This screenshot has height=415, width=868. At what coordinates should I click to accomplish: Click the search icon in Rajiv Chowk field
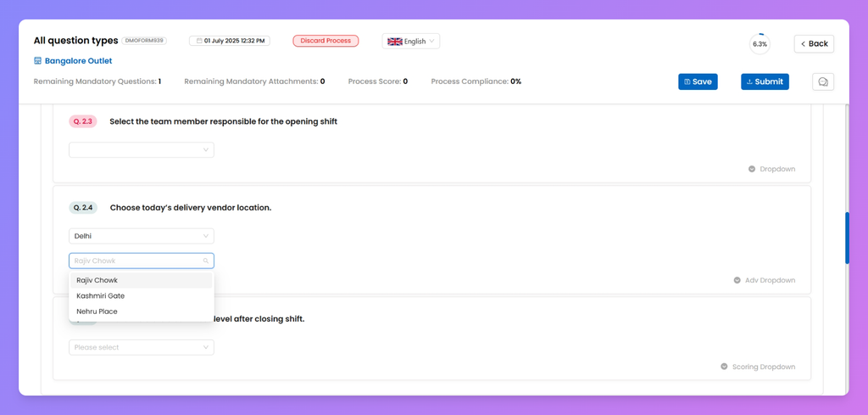[x=205, y=261]
